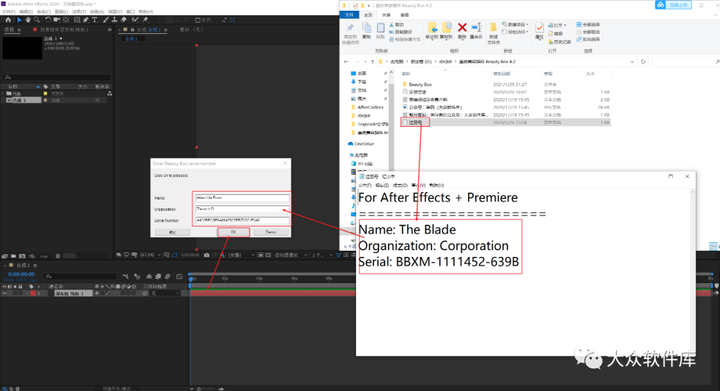Select the Zoom magnifier tool
Viewport: 720px width, 391px height.
[37, 20]
